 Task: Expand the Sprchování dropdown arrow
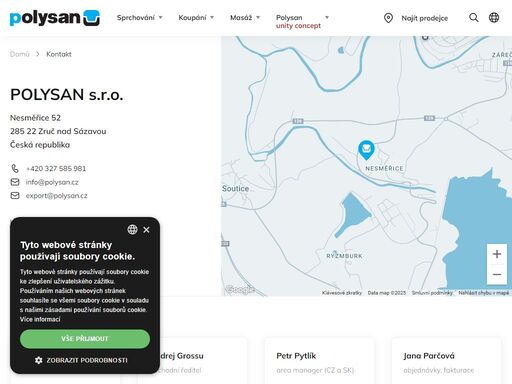pyautogui.click(x=160, y=17)
